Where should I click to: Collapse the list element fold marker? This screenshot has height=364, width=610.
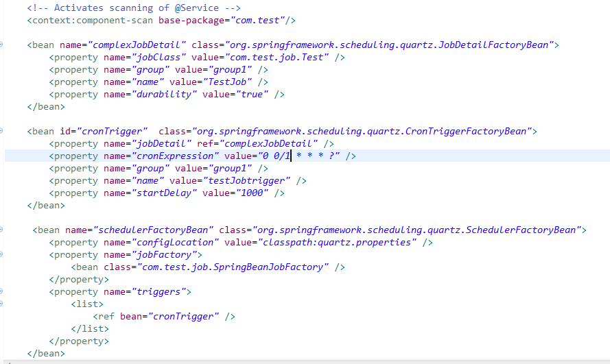1,304
